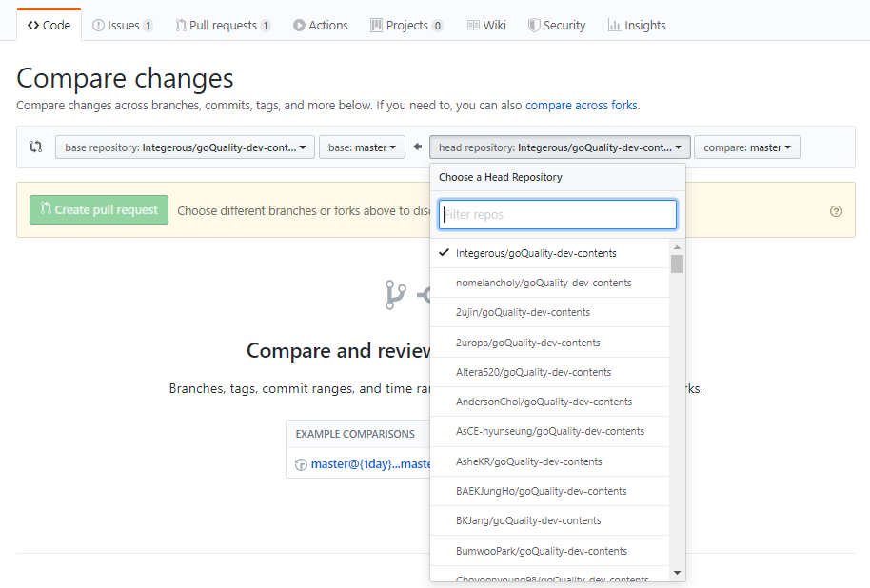Select BumwooPark/goQuality-dev-contents repository

pos(550,551)
